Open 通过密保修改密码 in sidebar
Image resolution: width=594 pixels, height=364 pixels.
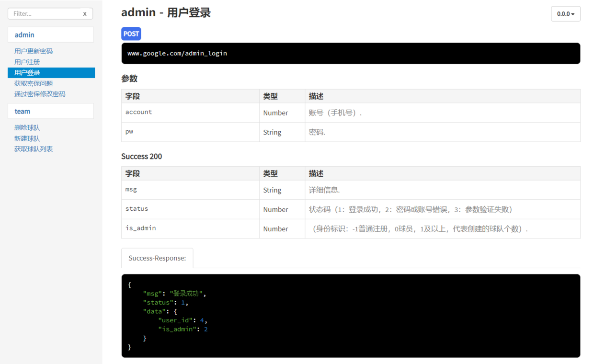coord(40,94)
